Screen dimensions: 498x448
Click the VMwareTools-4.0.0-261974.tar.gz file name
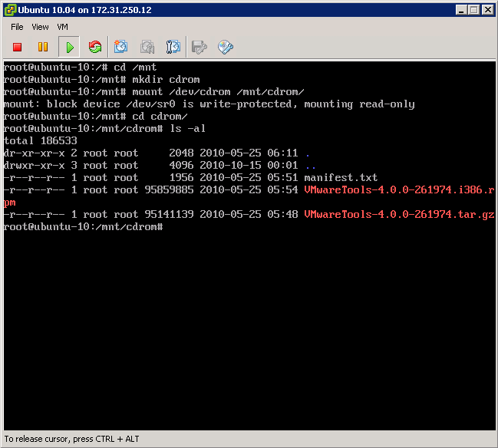tap(399, 215)
